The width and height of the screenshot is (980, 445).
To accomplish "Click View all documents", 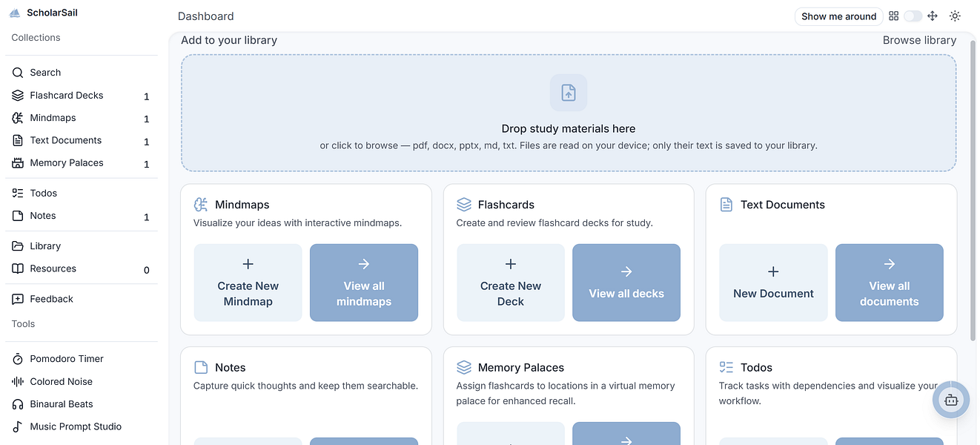I will click(x=890, y=283).
